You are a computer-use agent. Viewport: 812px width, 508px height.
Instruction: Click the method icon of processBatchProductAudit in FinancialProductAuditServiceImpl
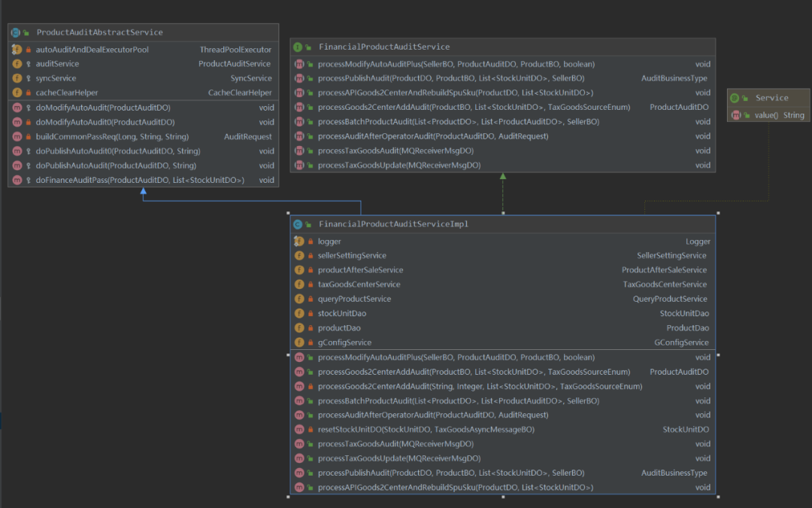[x=299, y=400]
